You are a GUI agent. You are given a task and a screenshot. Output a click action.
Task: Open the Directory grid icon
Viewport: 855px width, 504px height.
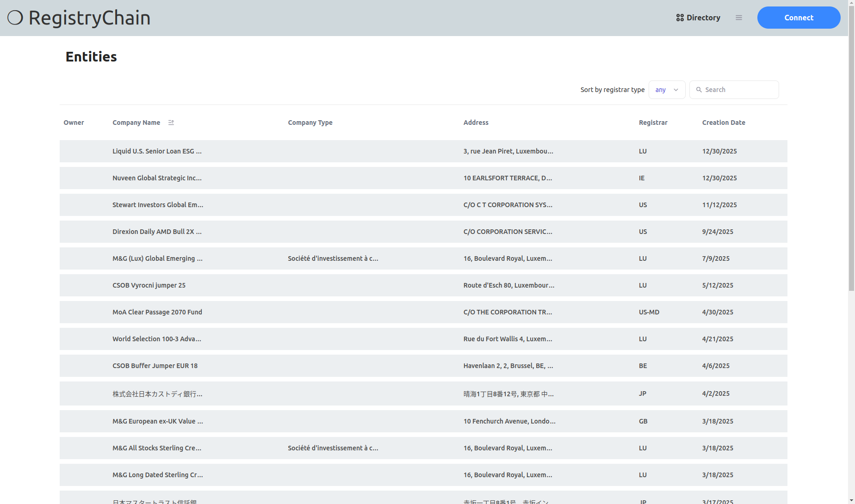(680, 18)
